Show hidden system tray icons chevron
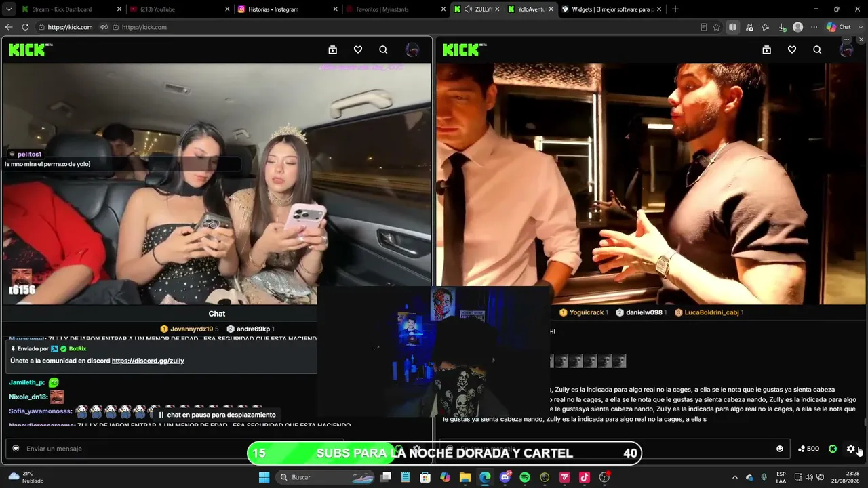Image resolution: width=868 pixels, height=488 pixels. pos(734,477)
